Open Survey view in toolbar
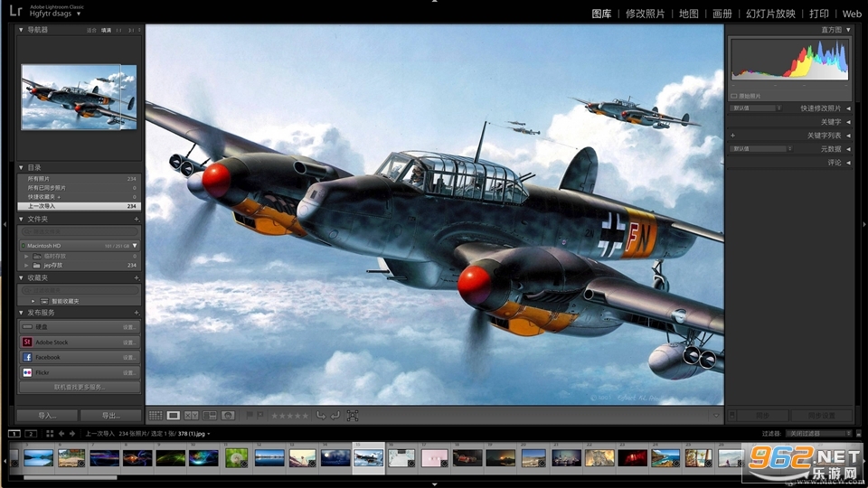The height and width of the screenshot is (488, 868). [210, 415]
